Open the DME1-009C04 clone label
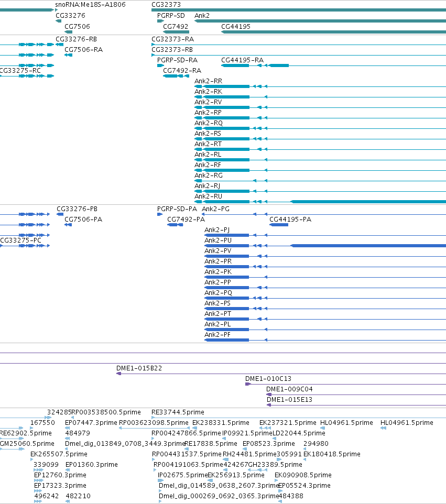This screenshot has width=446, height=504. [x=289, y=389]
